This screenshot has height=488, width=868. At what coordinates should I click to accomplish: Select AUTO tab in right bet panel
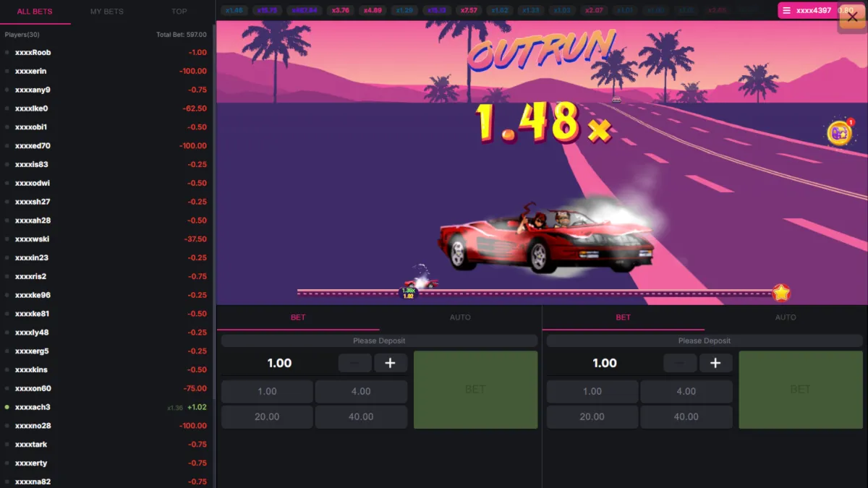click(x=786, y=317)
